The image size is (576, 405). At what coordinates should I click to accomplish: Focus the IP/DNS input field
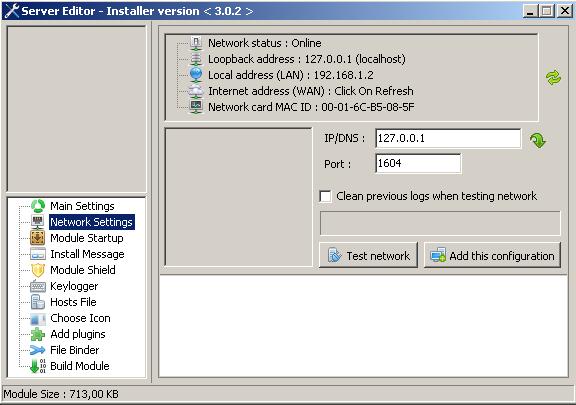pos(448,139)
